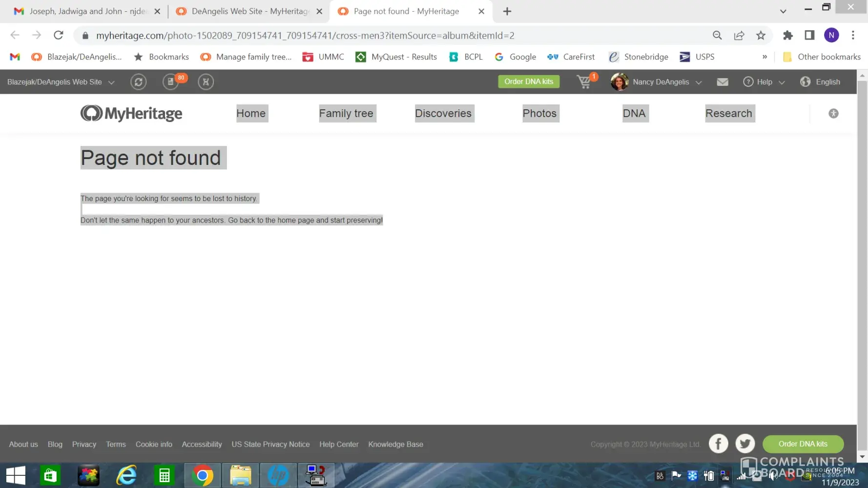This screenshot has height=488, width=868.
Task: Expand the Help dropdown
Action: click(x=764, y=82)
